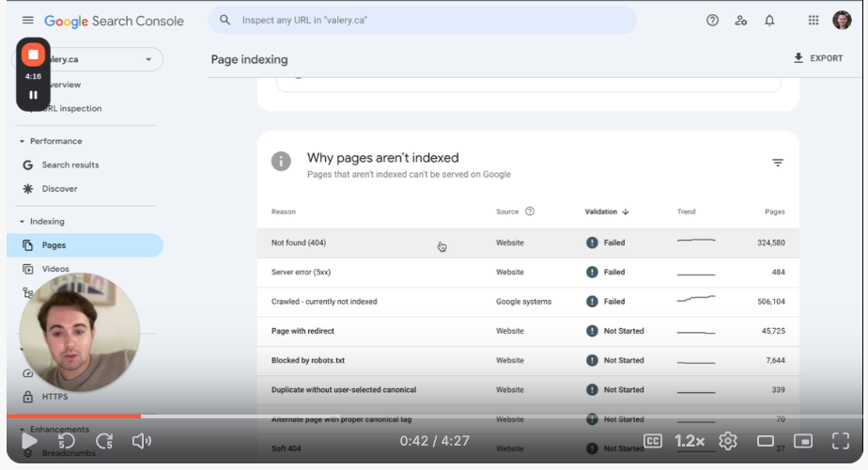Screen dimensions: 868x470
Task: Click the Source column help icon
Action: click(530, 211)
